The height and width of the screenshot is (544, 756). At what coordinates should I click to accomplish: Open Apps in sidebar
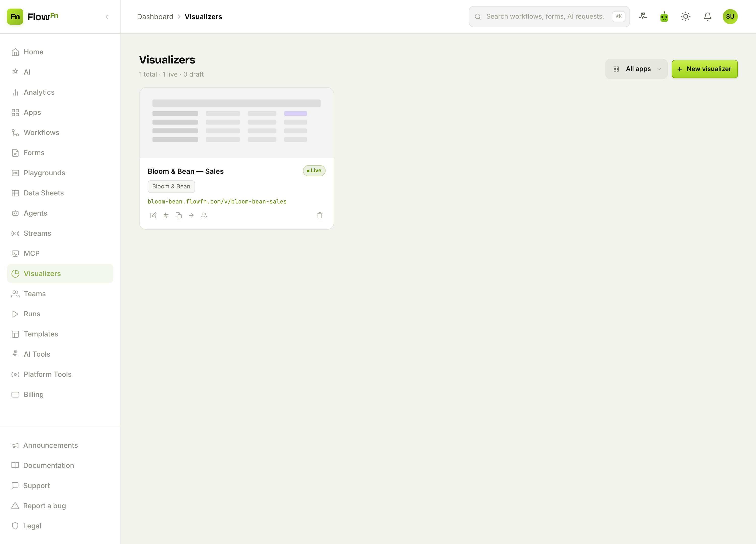coord(60,112)
